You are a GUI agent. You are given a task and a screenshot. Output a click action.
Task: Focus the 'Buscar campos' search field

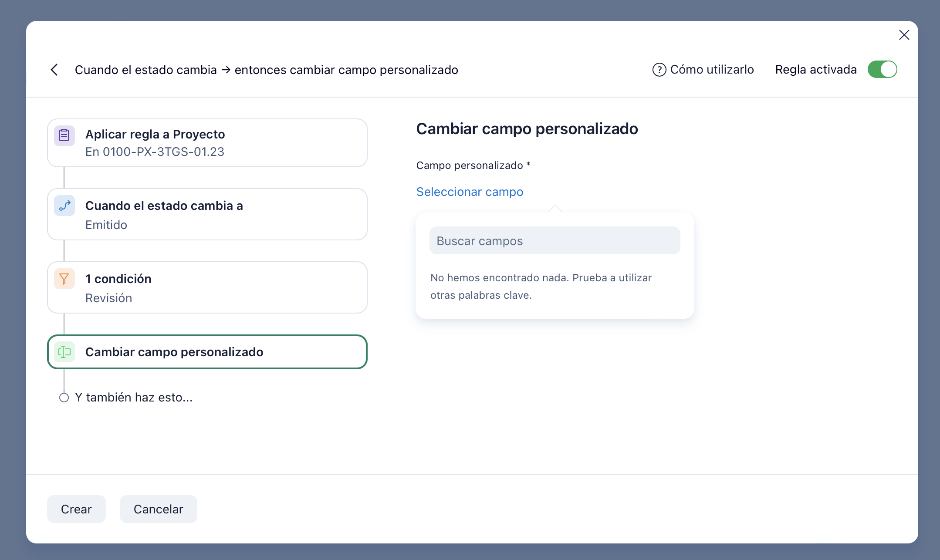point(555,241)
